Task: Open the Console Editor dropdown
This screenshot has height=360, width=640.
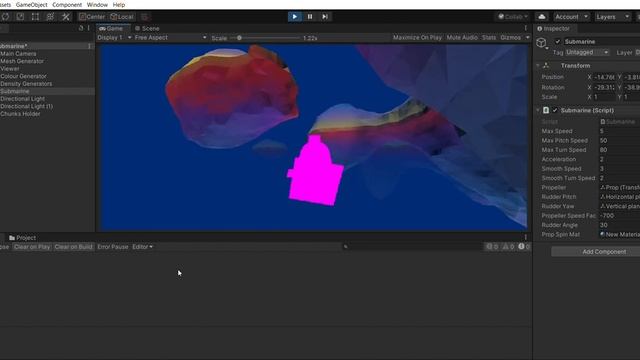Action: point(142,247)
